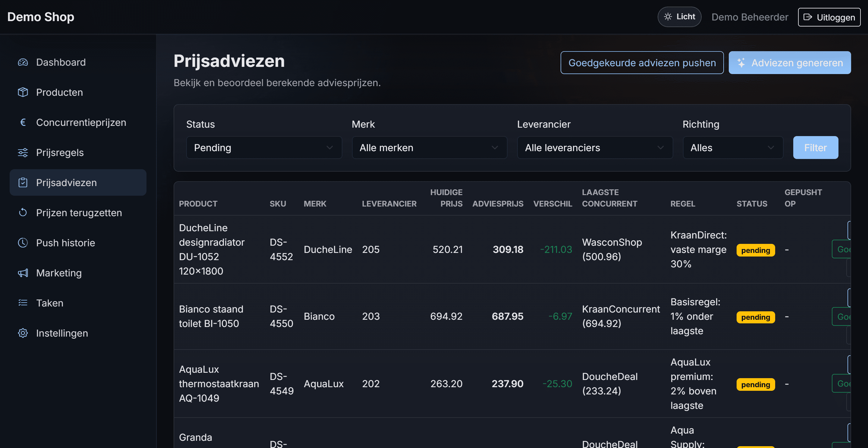This screenshot has height=448, width=868.
Task: Click the Demo Beheerder user name
Action: pos(750,17)
